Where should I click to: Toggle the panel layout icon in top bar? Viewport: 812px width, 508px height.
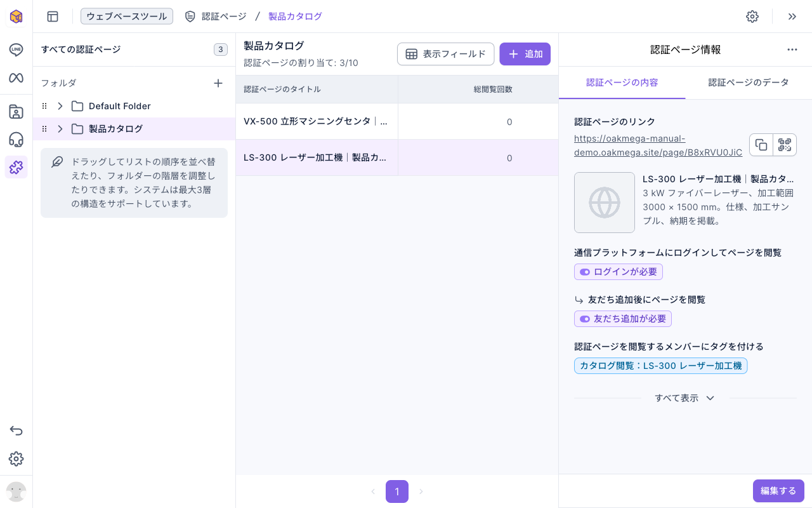tap(53, 17)
